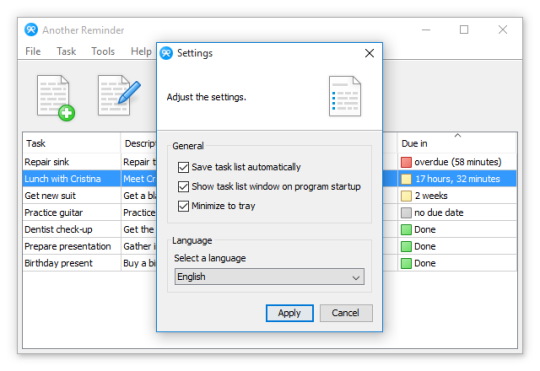Screen dimensions: 540x371
Task: Click the Task column header
Action: coord(72,143)
